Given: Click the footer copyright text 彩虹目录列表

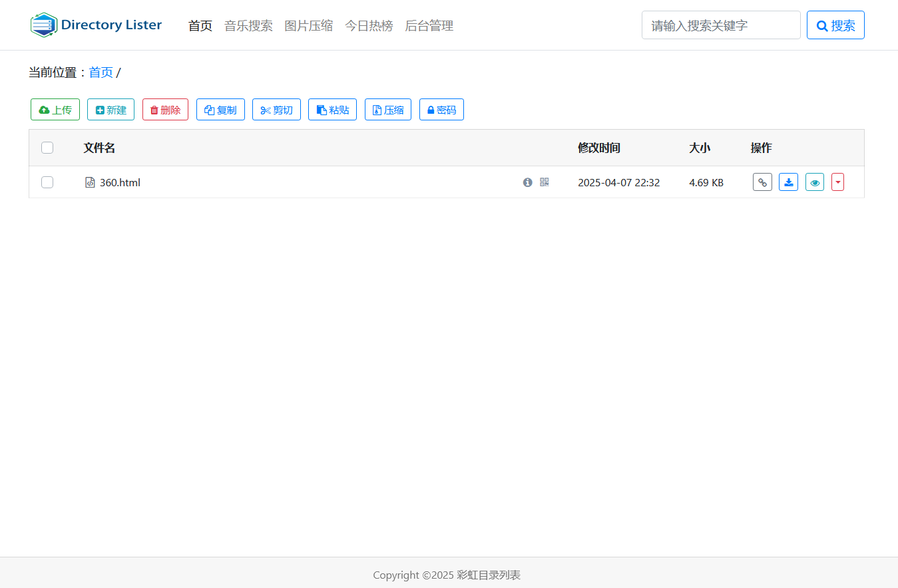Looking at the screenshot, I should 489,575.
